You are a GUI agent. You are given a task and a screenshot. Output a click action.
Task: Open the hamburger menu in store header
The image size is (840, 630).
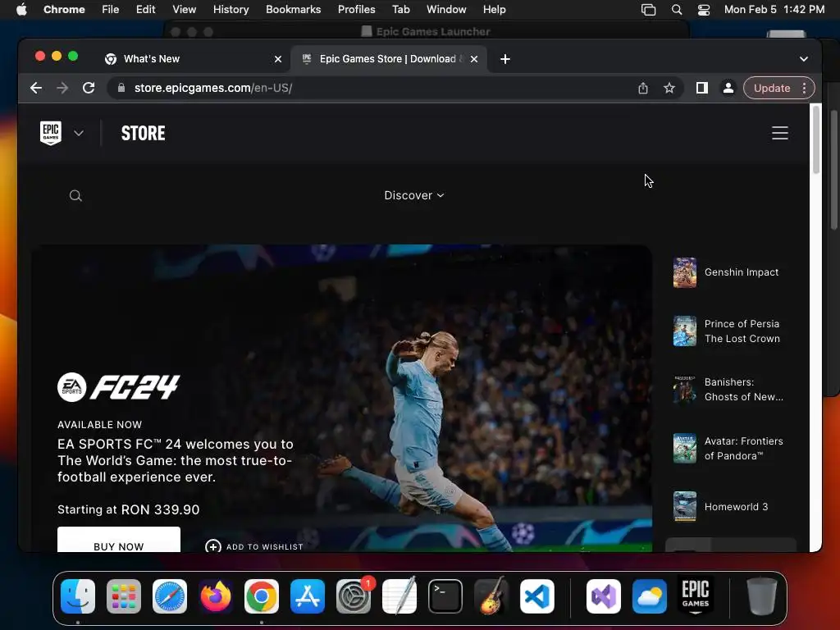[779, 133]
